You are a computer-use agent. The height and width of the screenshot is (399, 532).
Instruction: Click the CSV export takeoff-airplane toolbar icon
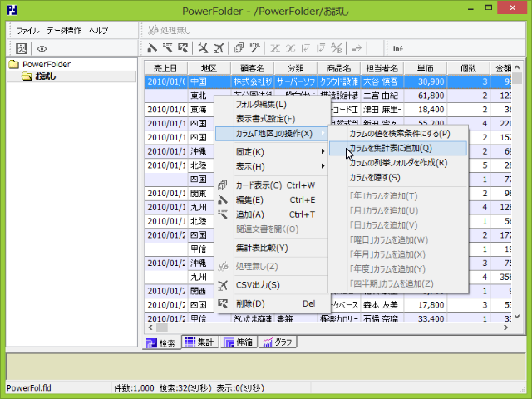pyautogui.click(x=219, y=48)
